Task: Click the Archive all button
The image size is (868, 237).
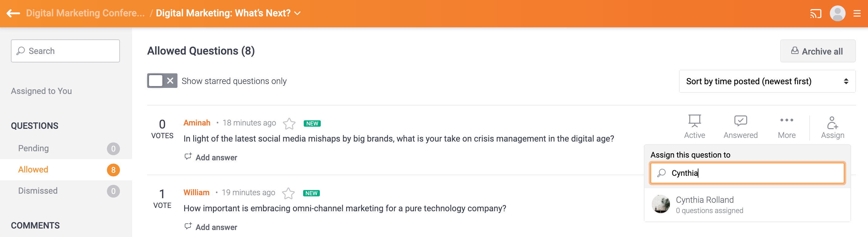Action: (x=817, y=51)
